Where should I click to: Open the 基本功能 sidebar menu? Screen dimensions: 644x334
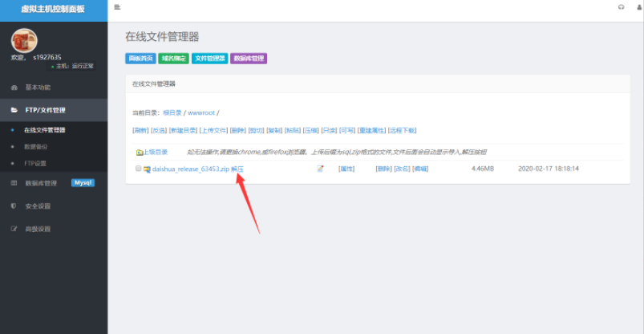(x=54, y=88)
